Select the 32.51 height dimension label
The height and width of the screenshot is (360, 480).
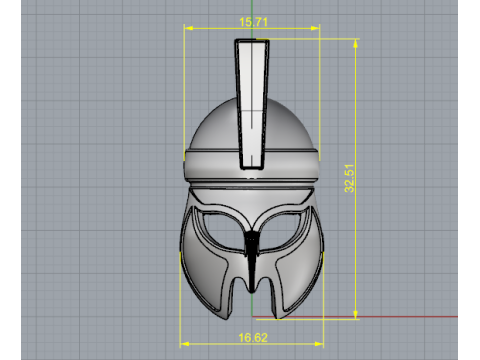pos(349,178)
